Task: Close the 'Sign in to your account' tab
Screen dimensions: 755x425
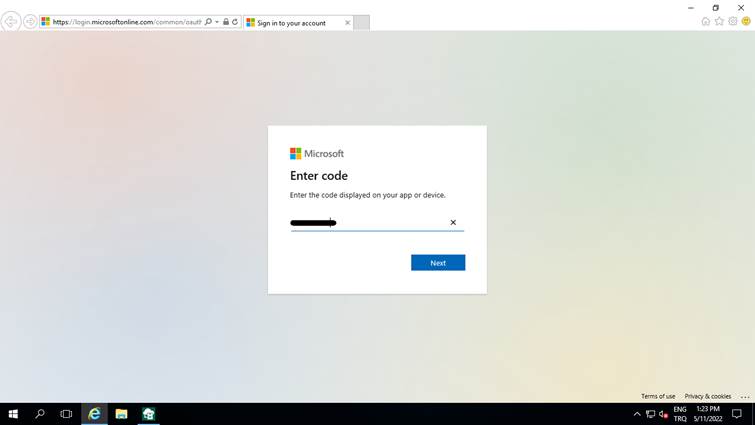Action: [x=347, y=23]
